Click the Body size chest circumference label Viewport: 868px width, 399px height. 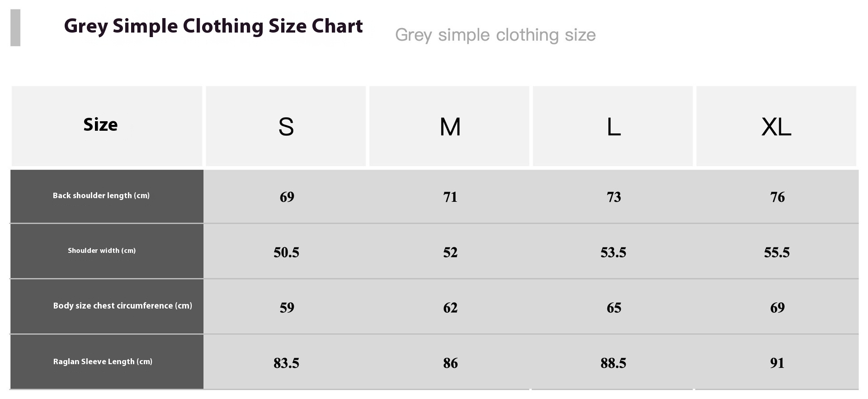[123, 306]
